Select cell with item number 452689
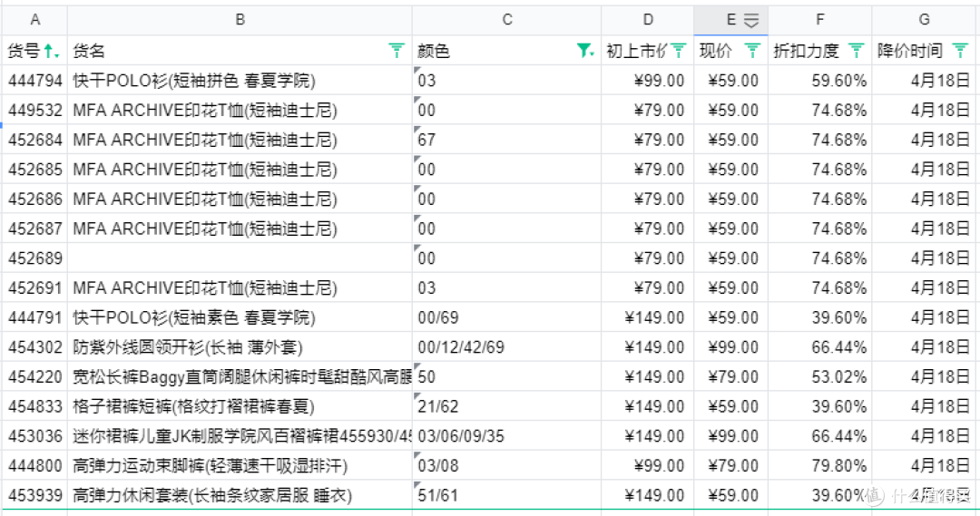 [x=35, y=258]
